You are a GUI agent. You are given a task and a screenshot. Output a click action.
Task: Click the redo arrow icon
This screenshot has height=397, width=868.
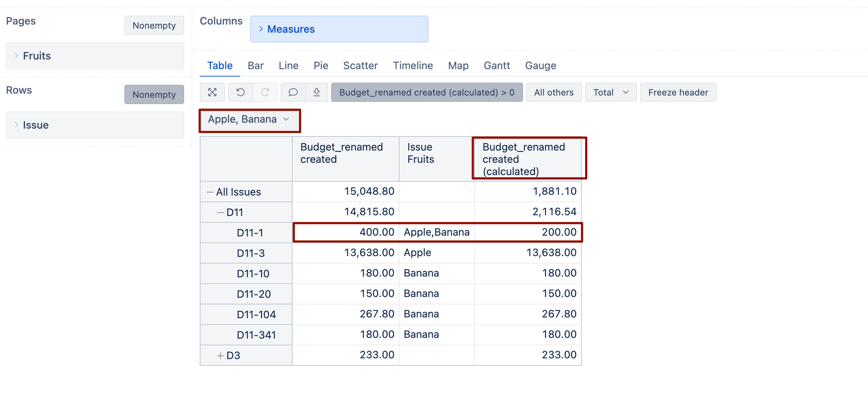click(x=265, y=92)
